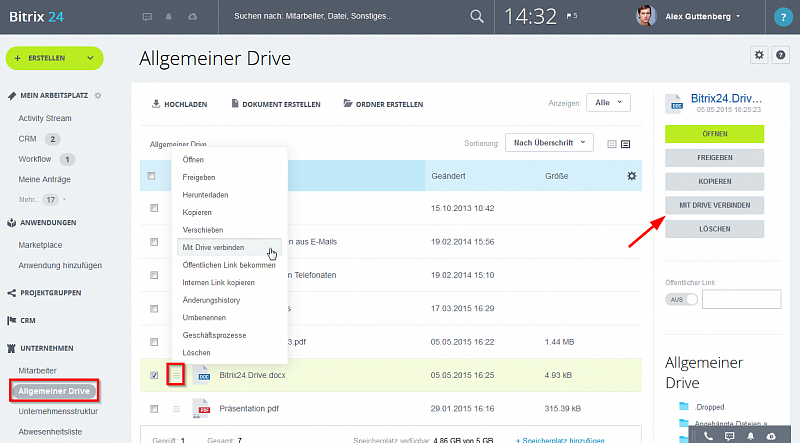Click green Öffnen button in side panel
This screenshot has width=800, height=443.
pos(714,134)
